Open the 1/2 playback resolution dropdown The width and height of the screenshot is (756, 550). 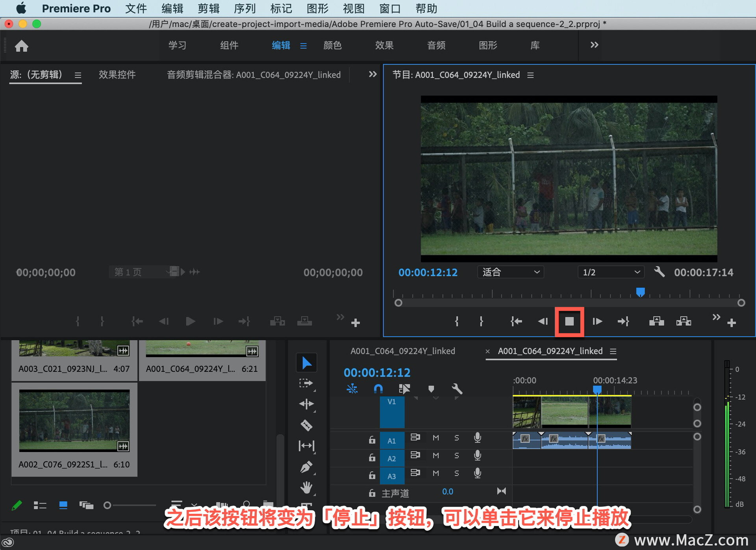tap(610, 272)
